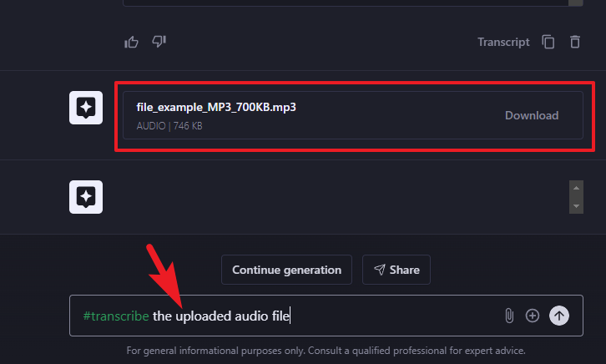Click the #transcribe hashtag in the input
Screen dimensions: 606x364
tap(116, 316)
